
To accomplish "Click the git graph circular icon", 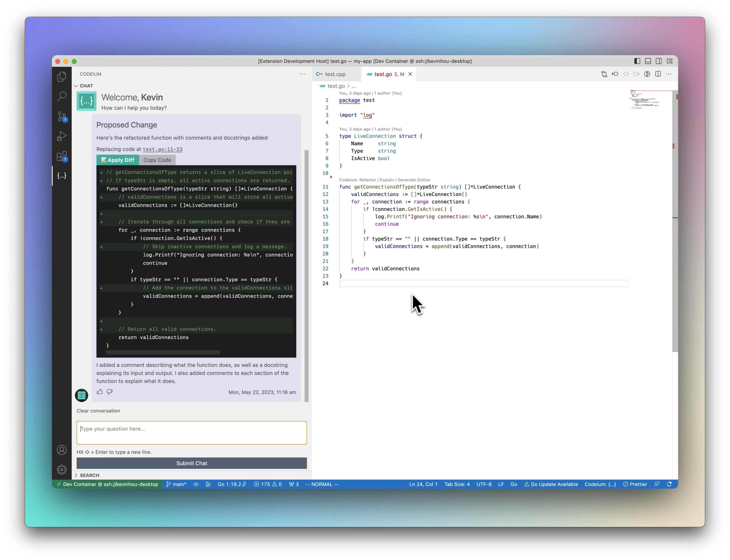I will [647, 74].
